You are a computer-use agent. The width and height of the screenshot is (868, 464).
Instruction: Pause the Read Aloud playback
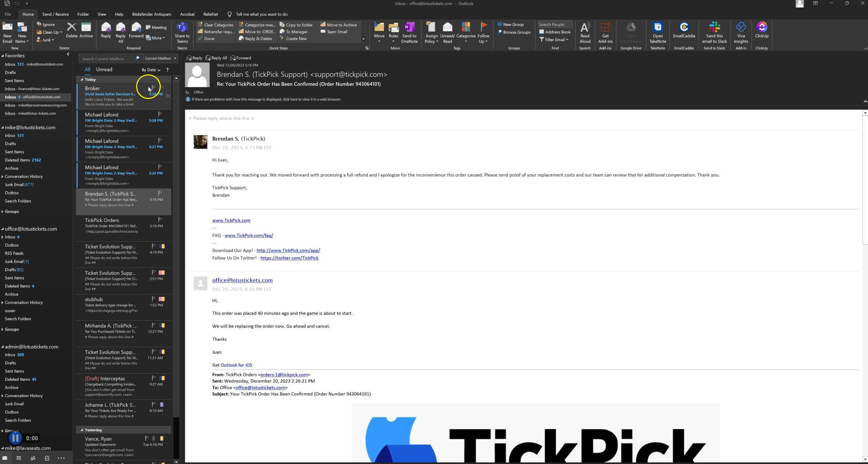[15, 438]
